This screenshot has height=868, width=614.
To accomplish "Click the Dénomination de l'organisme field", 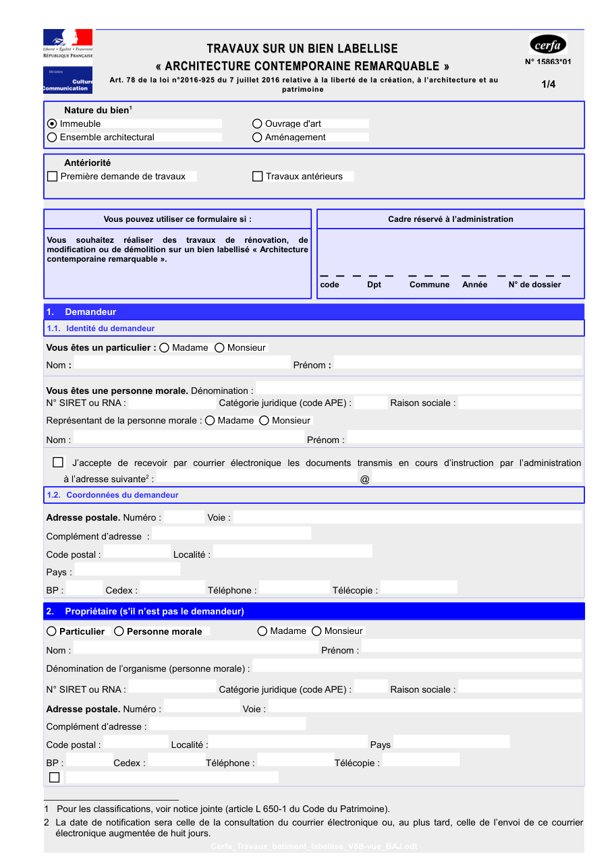I will pos(417,666).
